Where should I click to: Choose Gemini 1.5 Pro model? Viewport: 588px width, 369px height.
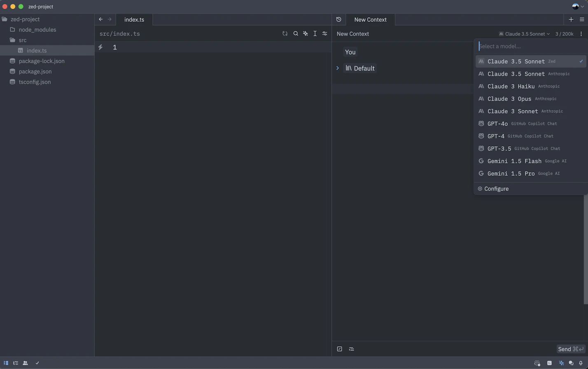pyautogui.click(x=511, y=174)
